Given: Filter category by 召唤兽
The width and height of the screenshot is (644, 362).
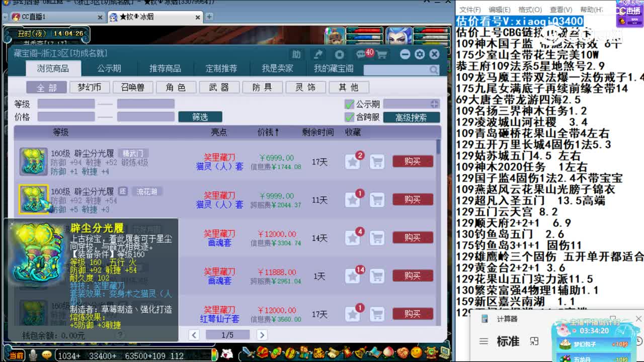Looking at the screenshot, I should tap(133, 87).
